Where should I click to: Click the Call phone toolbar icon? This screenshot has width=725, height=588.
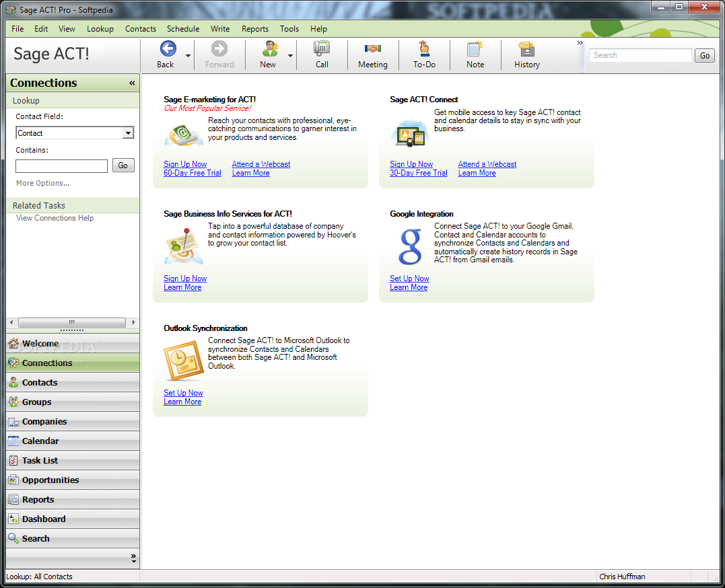(322, 49)
